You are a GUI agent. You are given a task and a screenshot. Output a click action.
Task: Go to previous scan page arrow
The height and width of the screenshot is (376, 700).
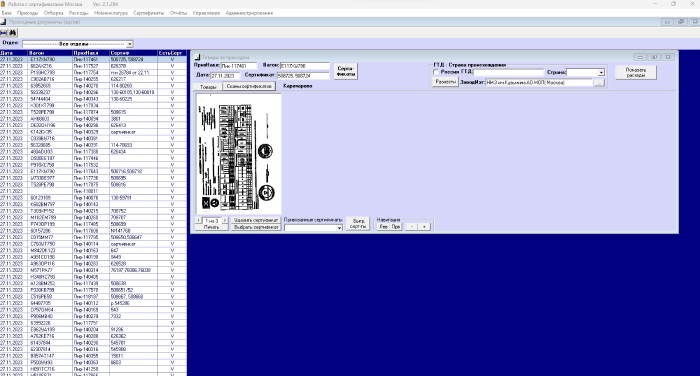[199, 221]
